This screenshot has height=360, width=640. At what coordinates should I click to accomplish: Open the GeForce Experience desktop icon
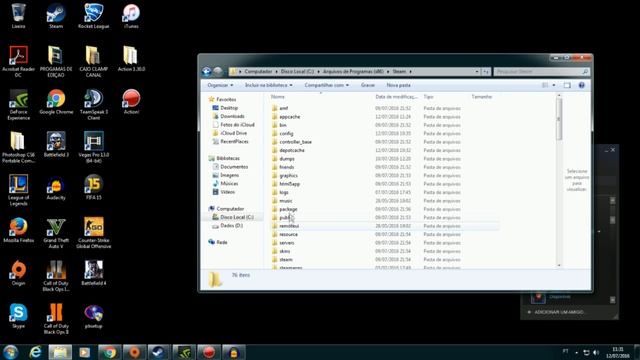coord(18,104)
